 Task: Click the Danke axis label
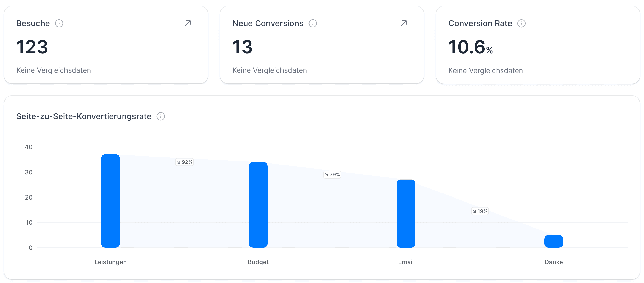click(x=553, y=262)
